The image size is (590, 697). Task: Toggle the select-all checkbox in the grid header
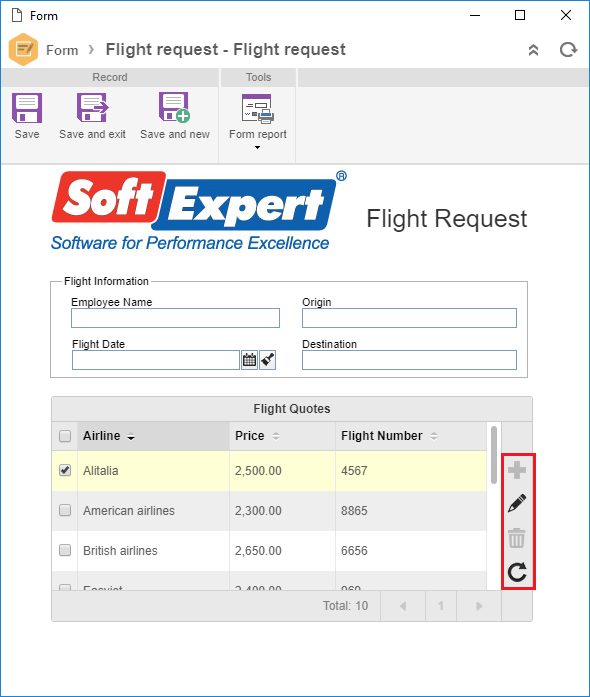65,436
